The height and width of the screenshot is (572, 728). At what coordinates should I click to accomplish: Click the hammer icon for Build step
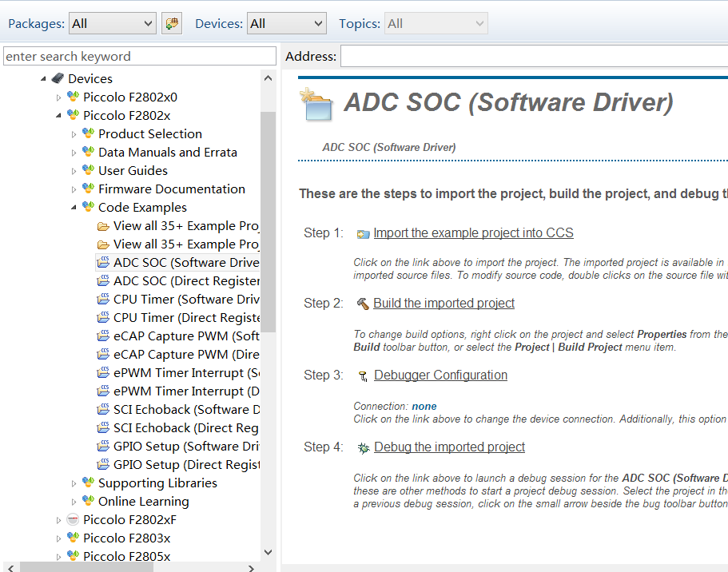tap(363, 304)
